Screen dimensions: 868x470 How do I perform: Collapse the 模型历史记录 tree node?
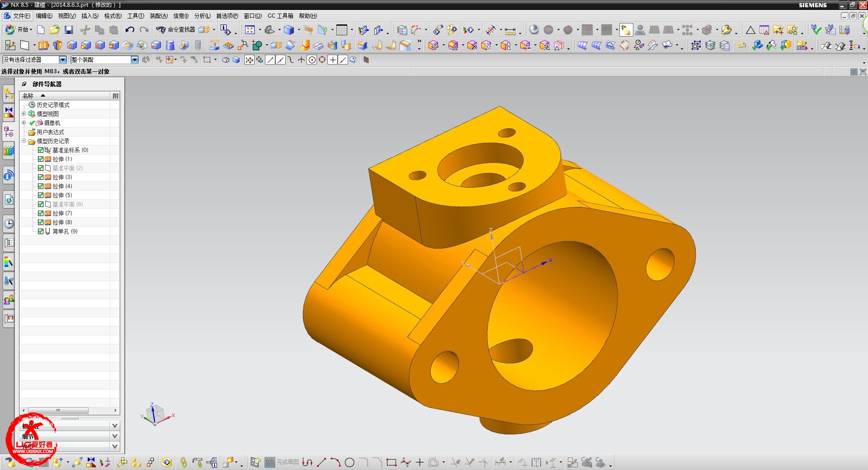point(24,141)
